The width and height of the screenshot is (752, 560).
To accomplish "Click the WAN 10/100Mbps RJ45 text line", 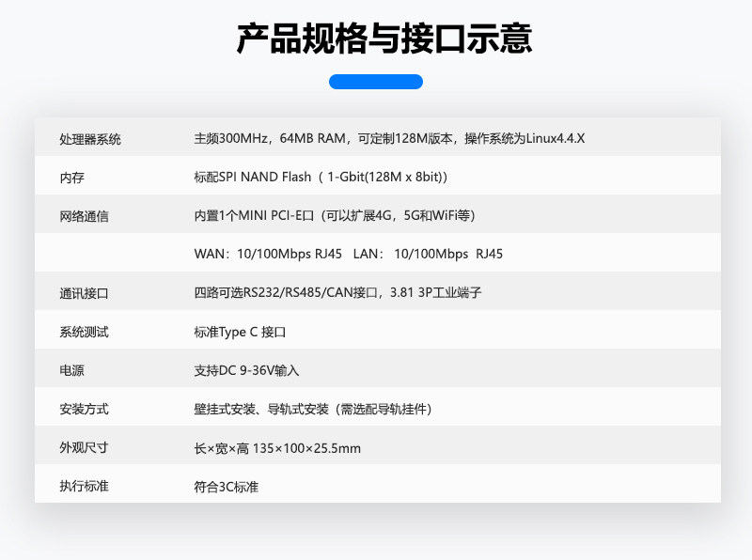I will click(x=348, y=255).
